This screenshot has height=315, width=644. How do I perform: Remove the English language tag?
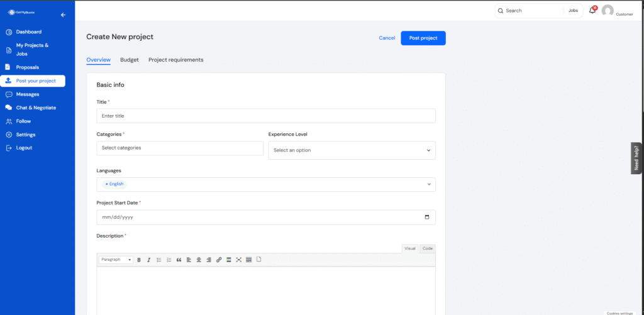tap(106, 184)
